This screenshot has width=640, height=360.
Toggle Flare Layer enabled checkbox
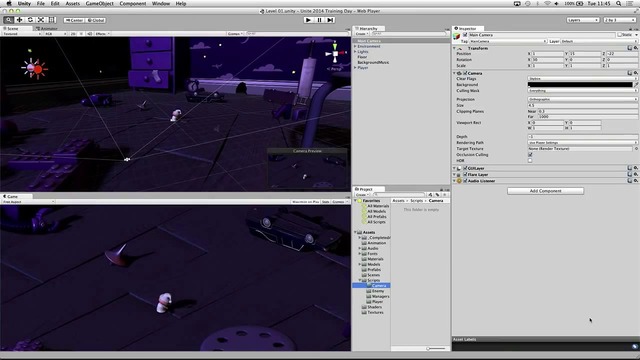click(x=465, y=174)
